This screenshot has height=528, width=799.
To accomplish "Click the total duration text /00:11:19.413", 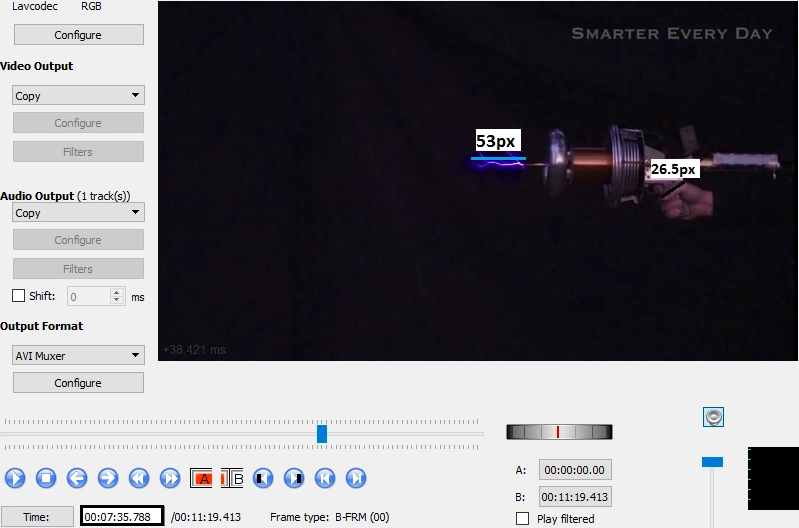I will tap(205, 517).
